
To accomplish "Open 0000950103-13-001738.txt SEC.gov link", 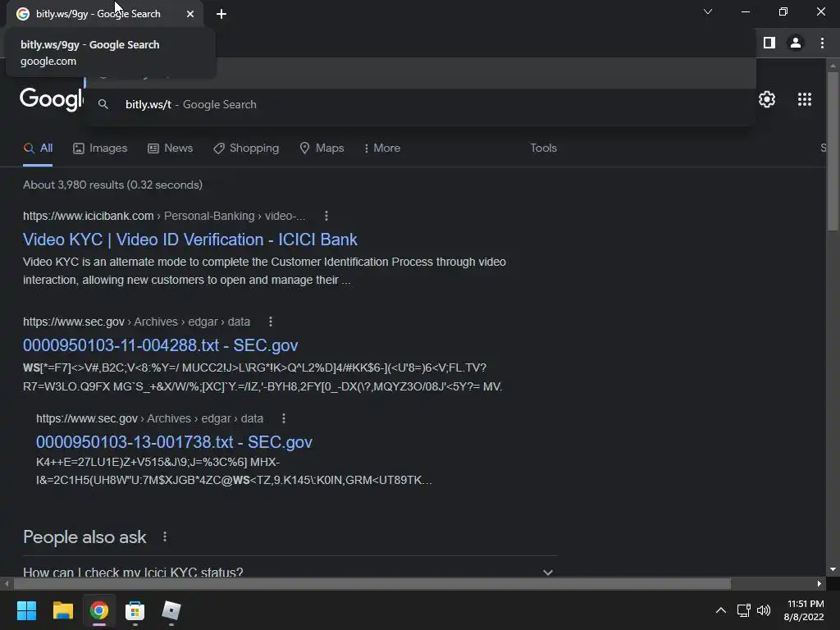I will pyautogui.click(x=174, y=442).
